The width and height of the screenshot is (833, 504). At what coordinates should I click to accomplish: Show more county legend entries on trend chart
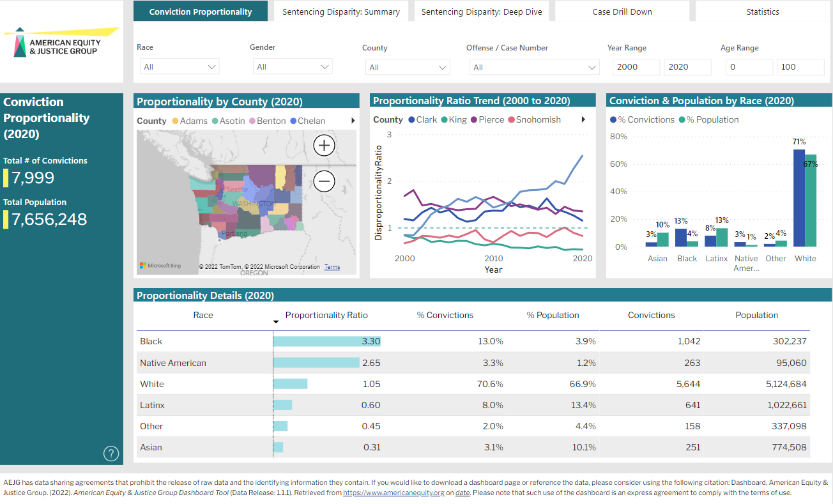point(583,119)
